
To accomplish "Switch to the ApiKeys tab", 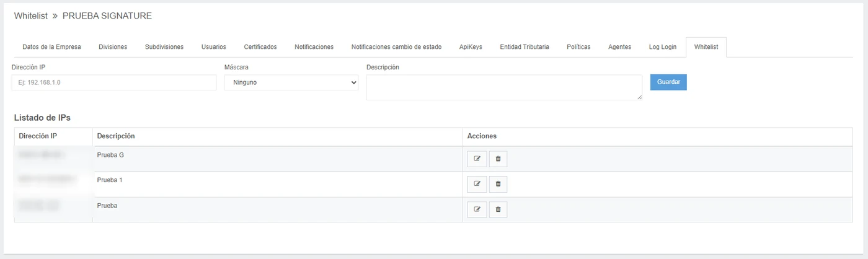I will [x=471, y=47].
